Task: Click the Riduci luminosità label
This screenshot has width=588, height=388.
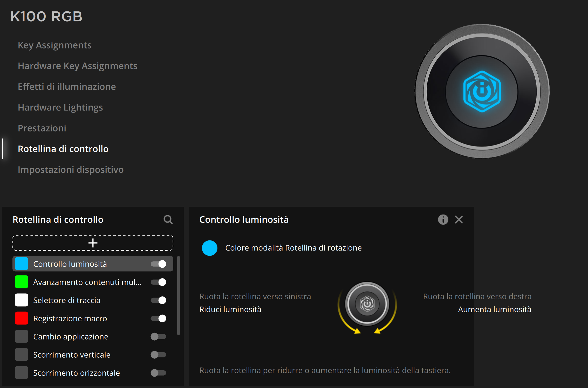Action: coord(230,309)
